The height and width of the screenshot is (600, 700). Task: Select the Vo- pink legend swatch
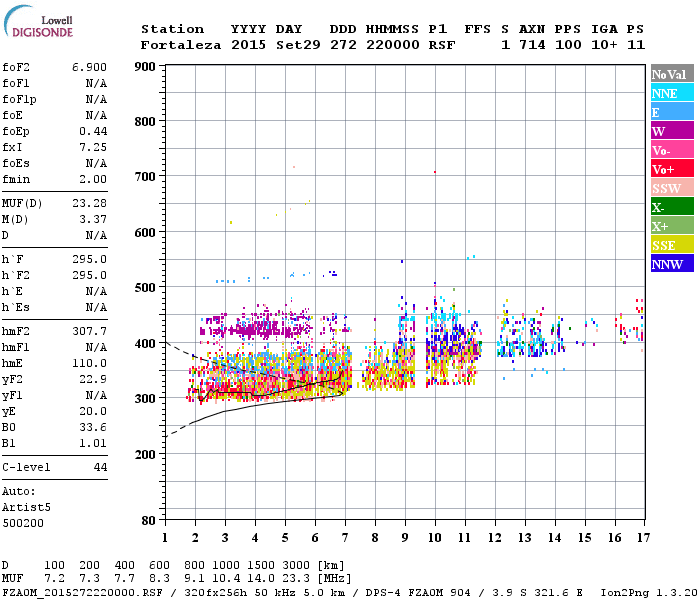[x=672, y=150]
